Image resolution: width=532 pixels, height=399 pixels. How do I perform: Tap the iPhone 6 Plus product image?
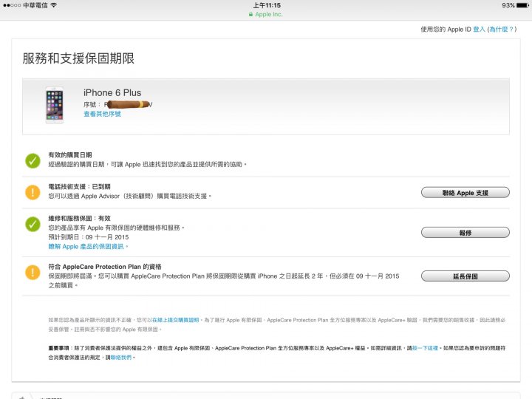(x=55, y=105)
